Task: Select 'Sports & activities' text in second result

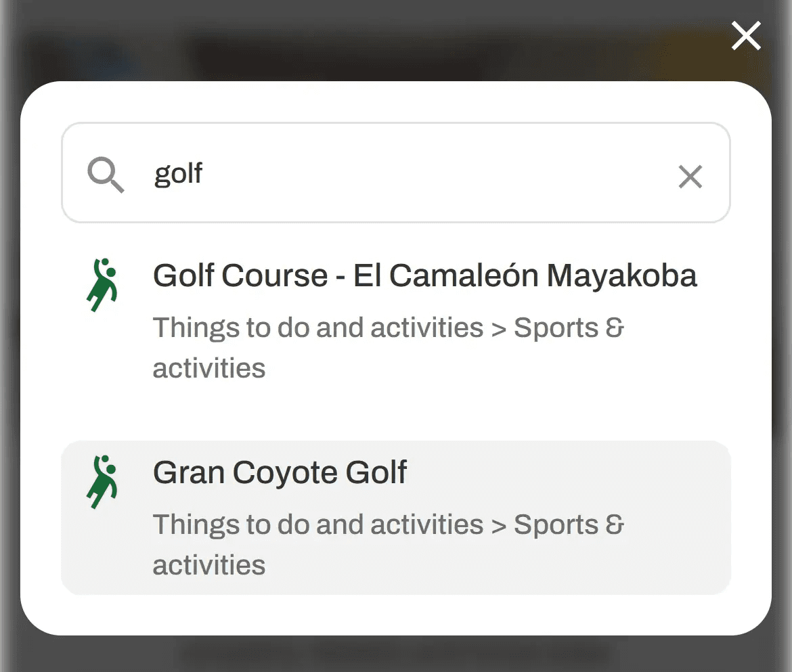Action: tap(569, 524)
